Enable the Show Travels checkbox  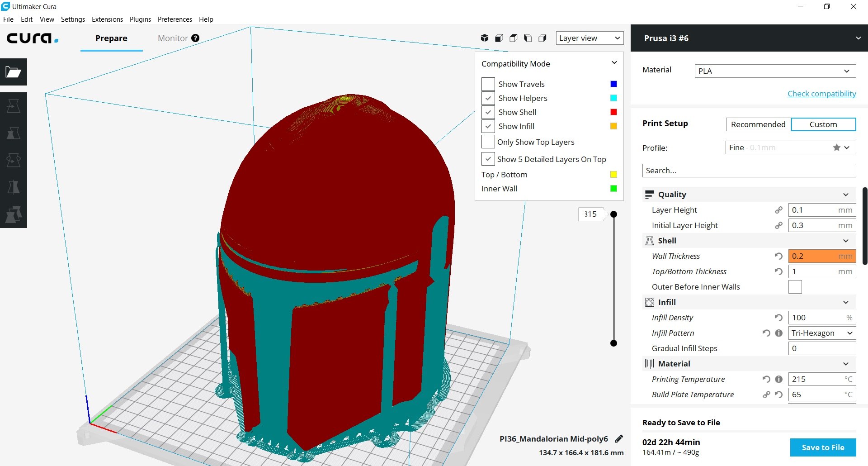point(488,84)
